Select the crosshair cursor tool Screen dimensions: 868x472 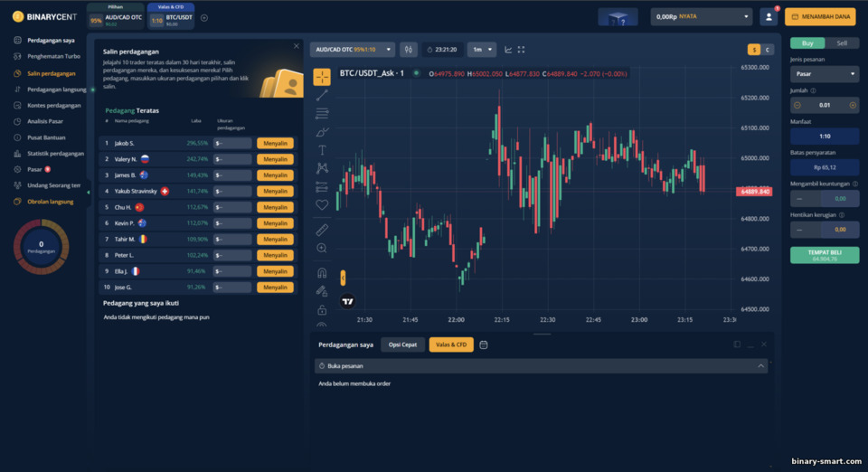(322, 77)
